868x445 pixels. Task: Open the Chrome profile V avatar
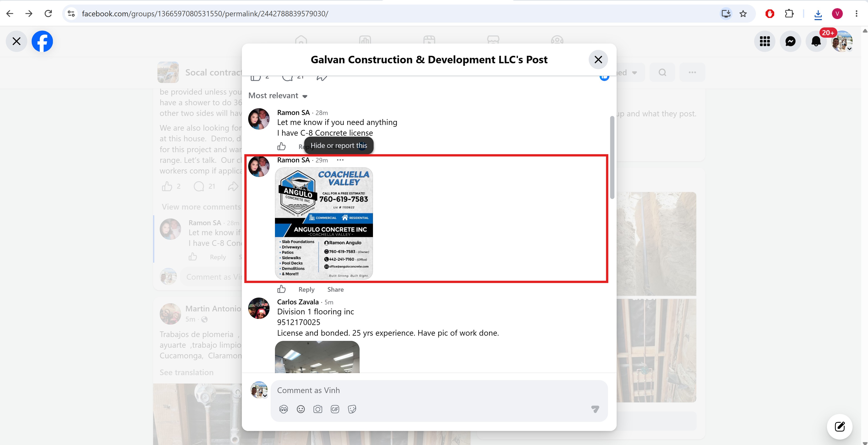pyautogui.click(x=837, y=13)
